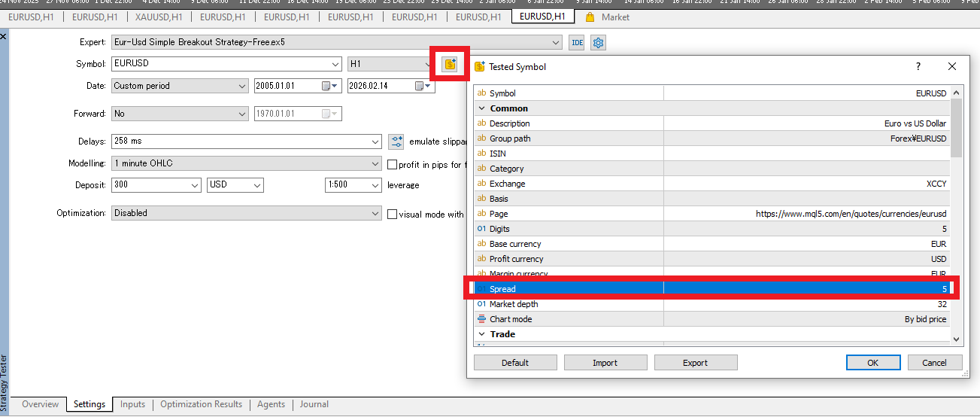The image size is (980, 417).
Task: Click scrollbar down arrow in symbol list
Action: coord(956,339)
